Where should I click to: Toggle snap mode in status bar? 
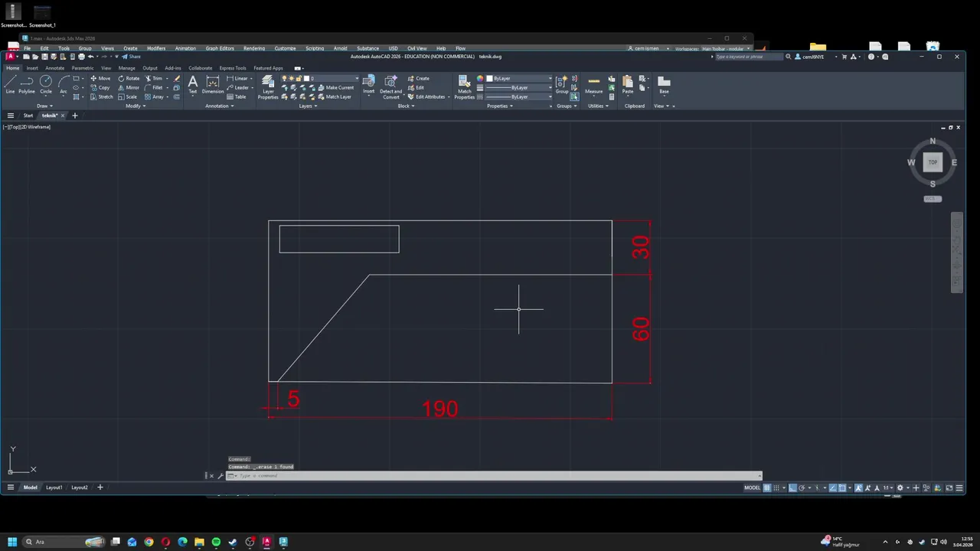778,487
